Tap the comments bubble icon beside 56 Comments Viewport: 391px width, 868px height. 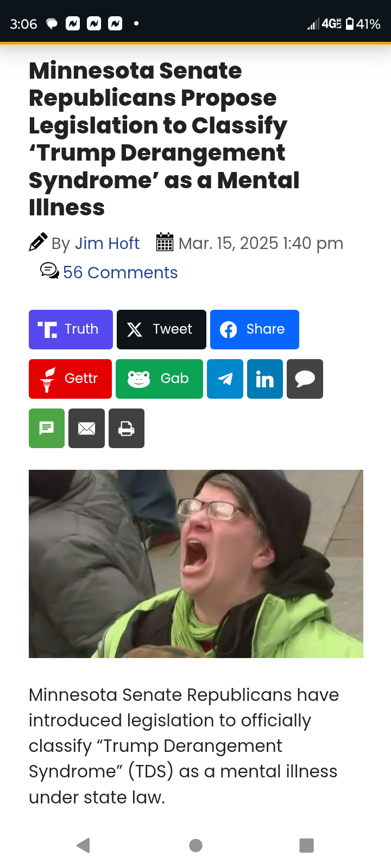[49, 271]
